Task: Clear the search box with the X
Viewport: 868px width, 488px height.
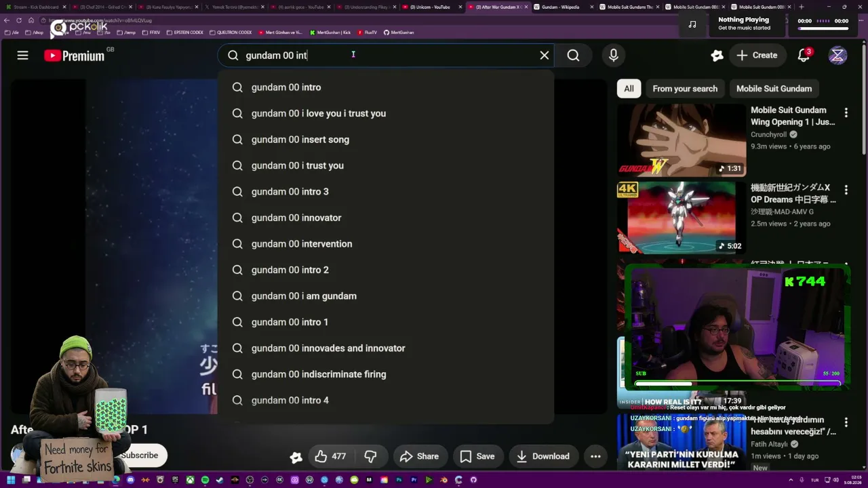Action: (x=544, y=56)
